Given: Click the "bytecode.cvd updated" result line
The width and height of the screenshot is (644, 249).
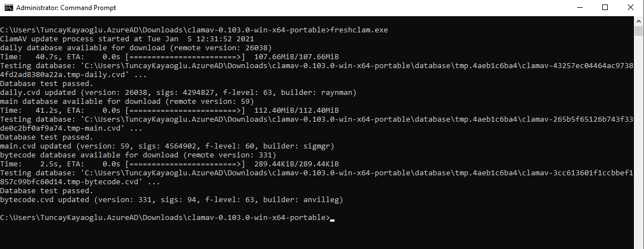Looking at the screenshot, I should click(171, 200).
